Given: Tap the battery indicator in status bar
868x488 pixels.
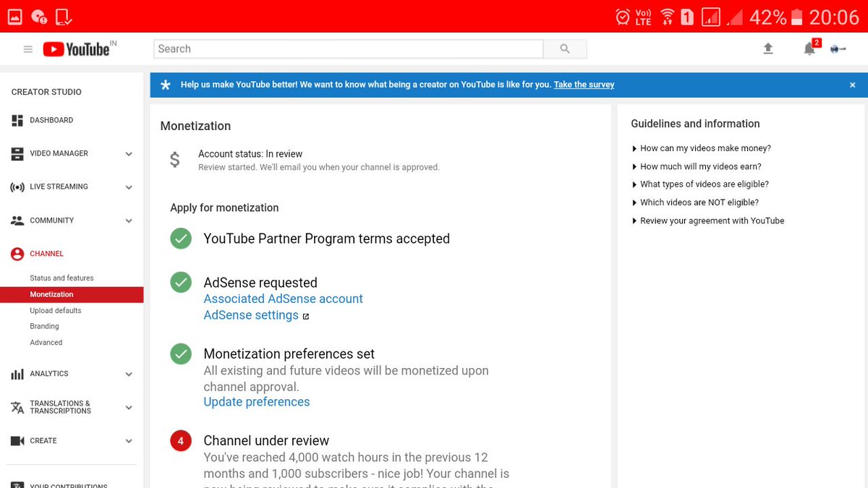Looking at the screenshot, I should [x=797, y=17].
